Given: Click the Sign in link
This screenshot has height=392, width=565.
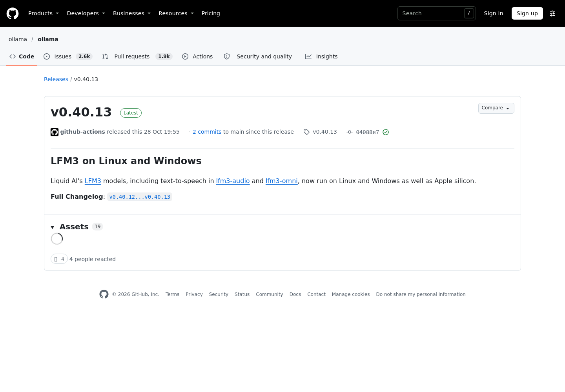Looking at the screenshot, I should [x=494, y=13].
